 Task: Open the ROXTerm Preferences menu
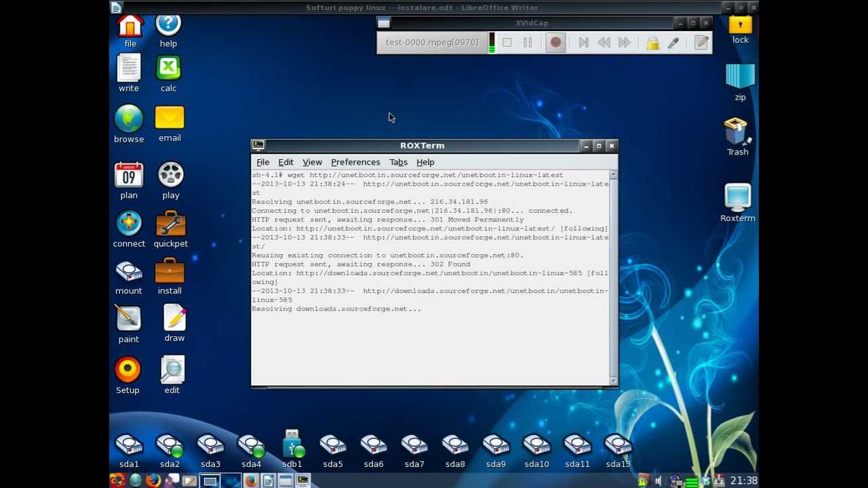pyautogui.click(x=355, y=163)
